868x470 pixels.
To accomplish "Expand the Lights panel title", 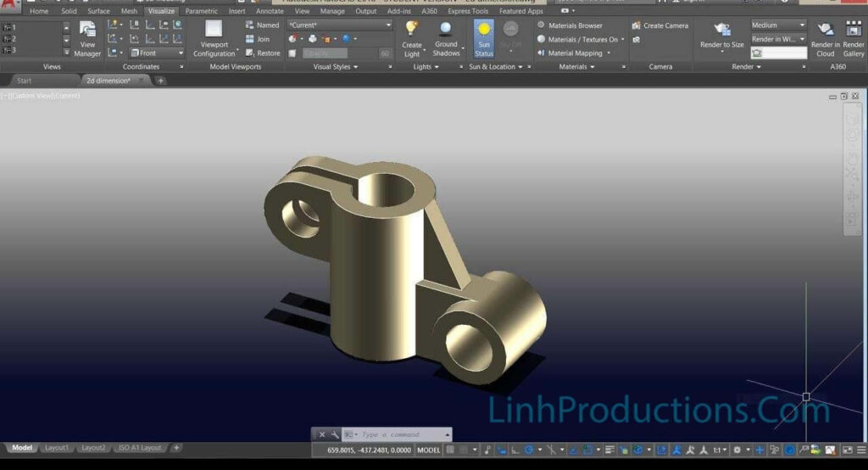I will pyautogui.click(x=426, y=66).
